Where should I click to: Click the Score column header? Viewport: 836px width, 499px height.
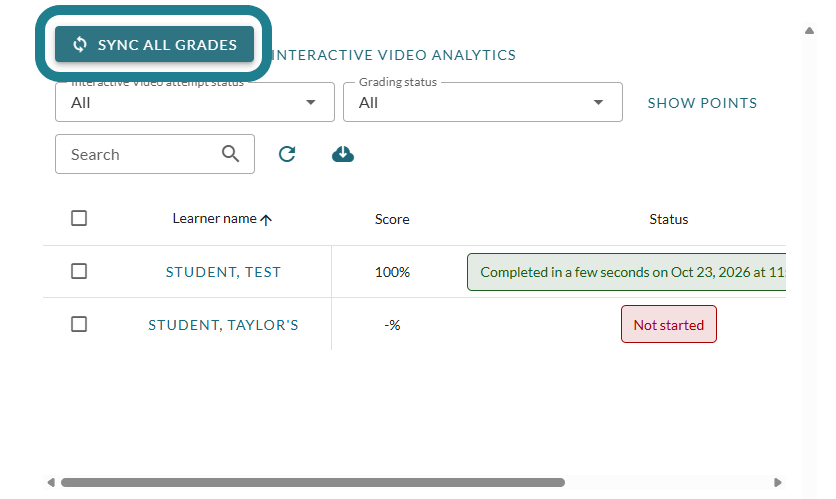pos(392,219)
